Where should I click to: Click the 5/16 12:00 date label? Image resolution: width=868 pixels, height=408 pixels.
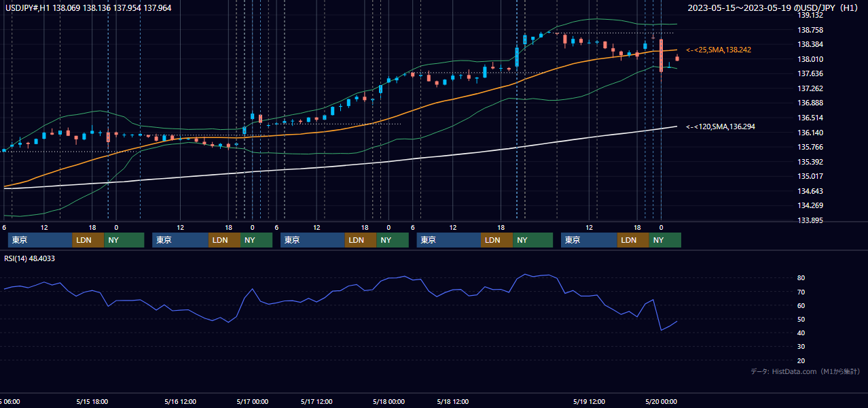(x=181, y=401)
